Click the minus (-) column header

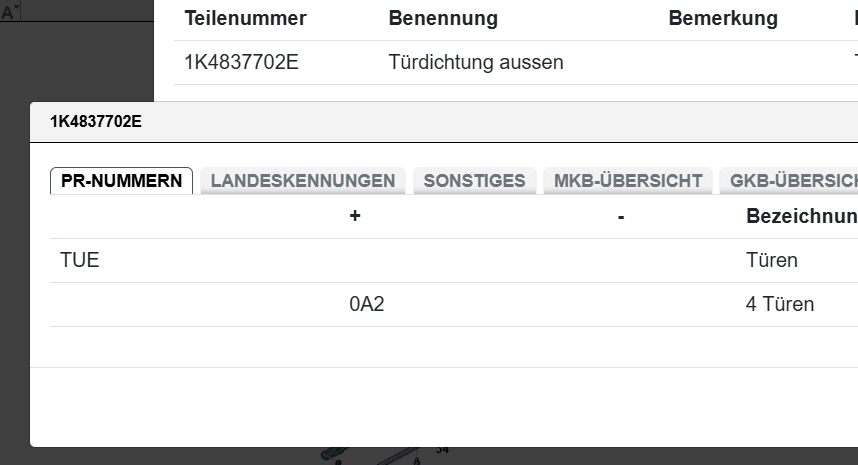(621, 216)
